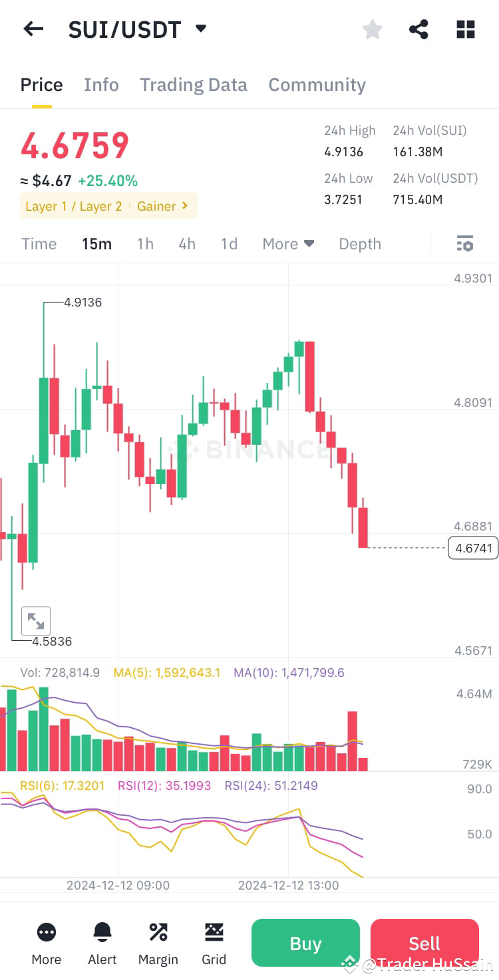The width and height of the screenshot is (499, 980).
Task: Open the More timeframe dropdown
Action: (287, 243)
